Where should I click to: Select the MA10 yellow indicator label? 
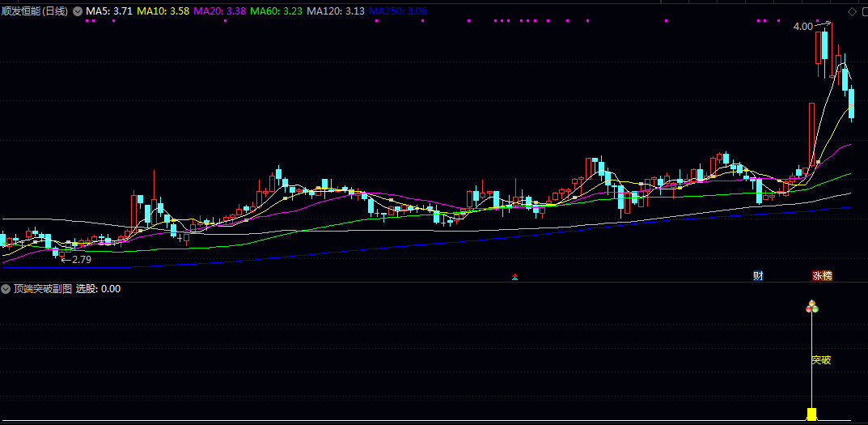(163, 11)
